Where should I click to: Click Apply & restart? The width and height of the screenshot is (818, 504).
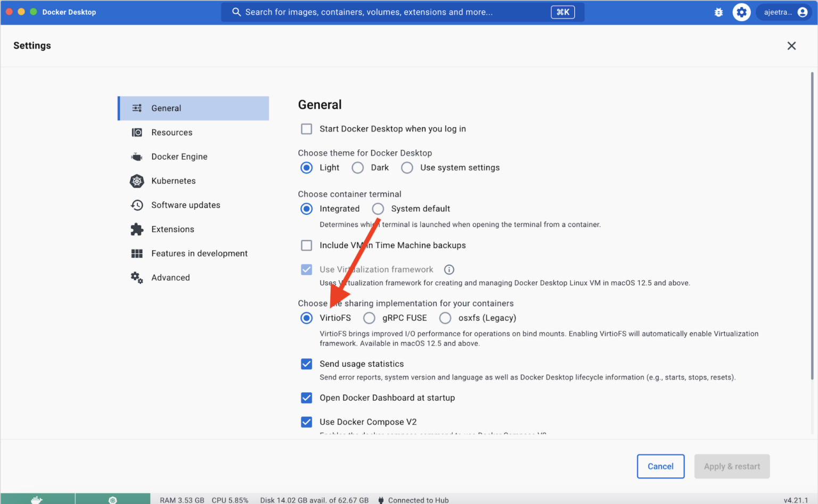pyautogui.click(x=732, y=466)
